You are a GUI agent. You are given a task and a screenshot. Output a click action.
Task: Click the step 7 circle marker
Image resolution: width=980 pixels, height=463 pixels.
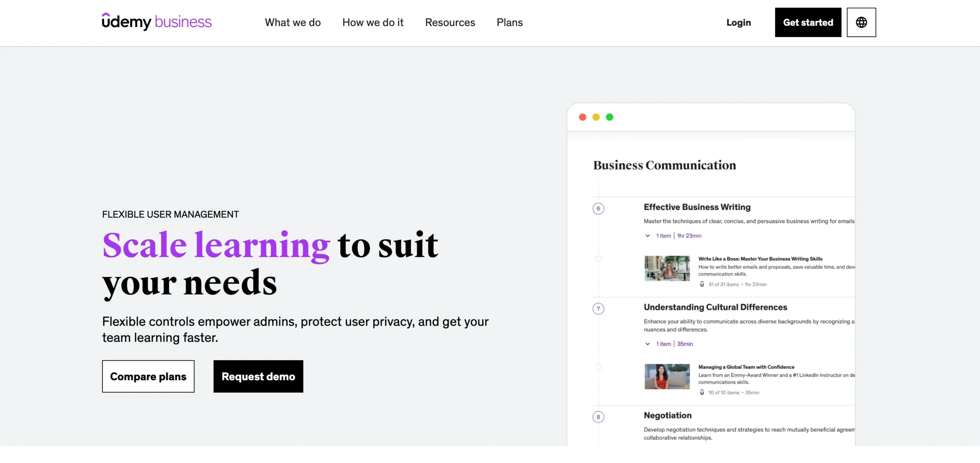[598, 309]
